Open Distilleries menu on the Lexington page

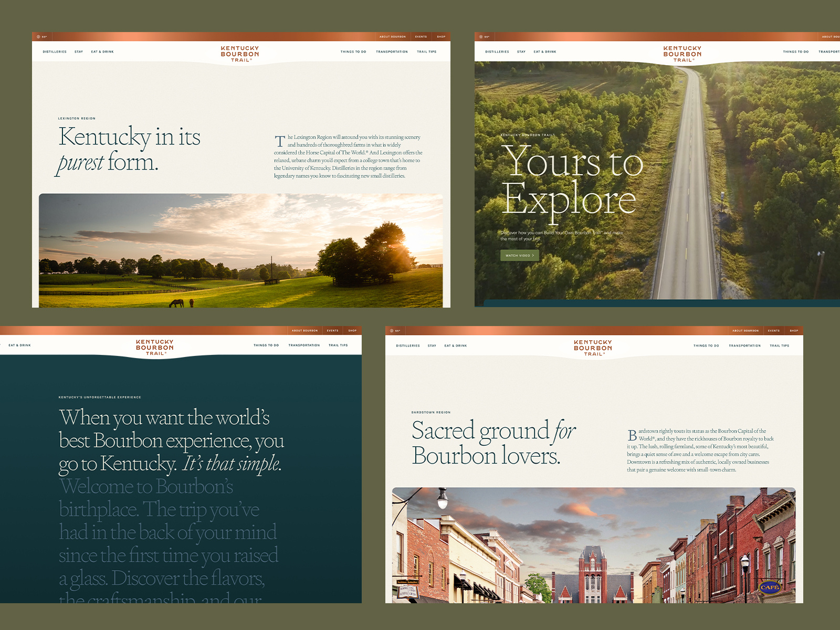click(55, 52)
